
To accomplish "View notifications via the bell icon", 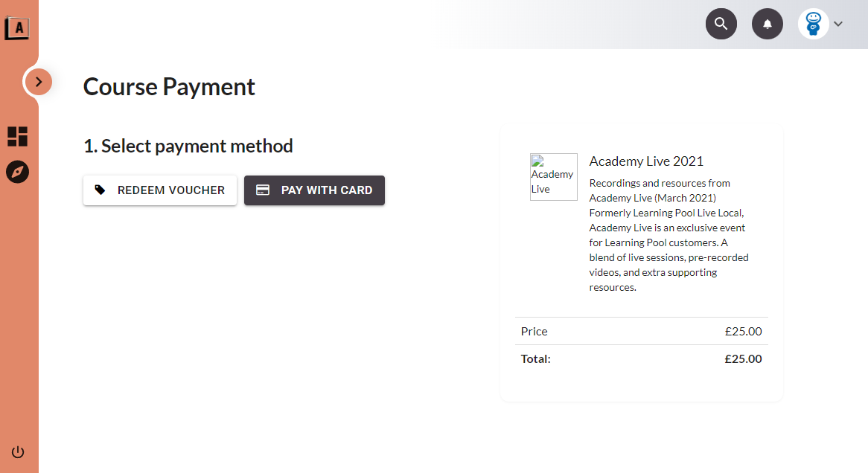I will point(768,24).
